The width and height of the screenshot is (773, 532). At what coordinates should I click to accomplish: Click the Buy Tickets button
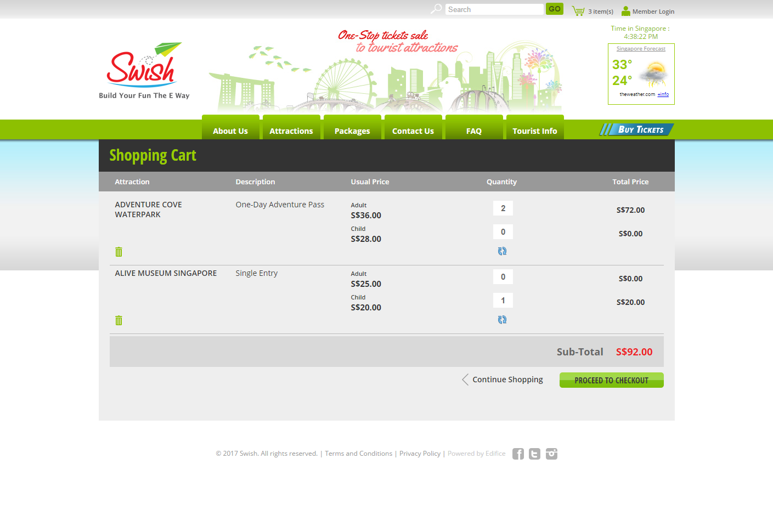point(636,129)
